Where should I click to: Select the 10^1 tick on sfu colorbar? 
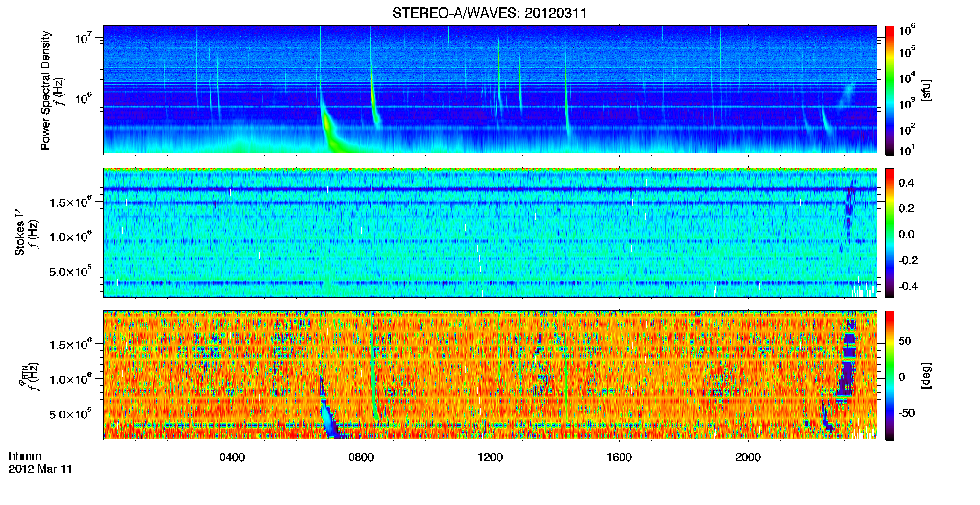[x=907, y=150]
